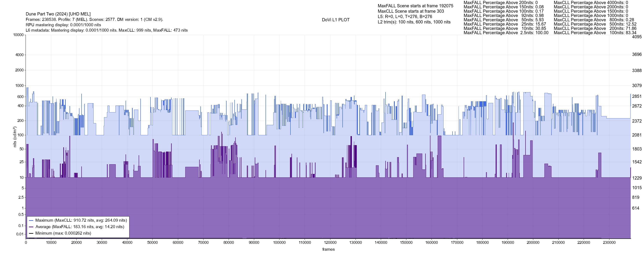644x258 pixels.
Task: Click the 50000 tick on the frames axis
Action: (152, 243)
